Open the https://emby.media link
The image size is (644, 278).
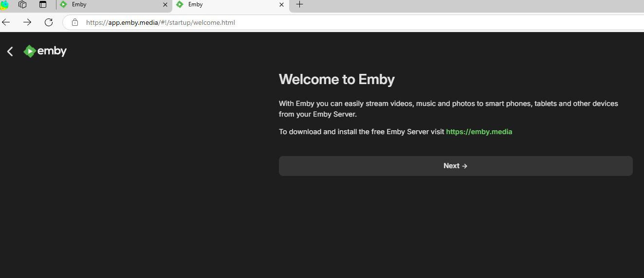click(479, 132)
